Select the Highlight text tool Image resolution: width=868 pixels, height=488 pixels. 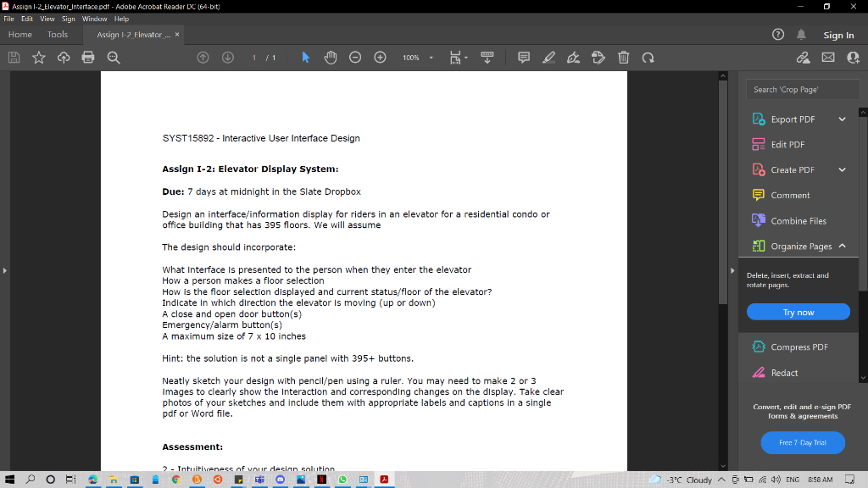pos(548,57)
